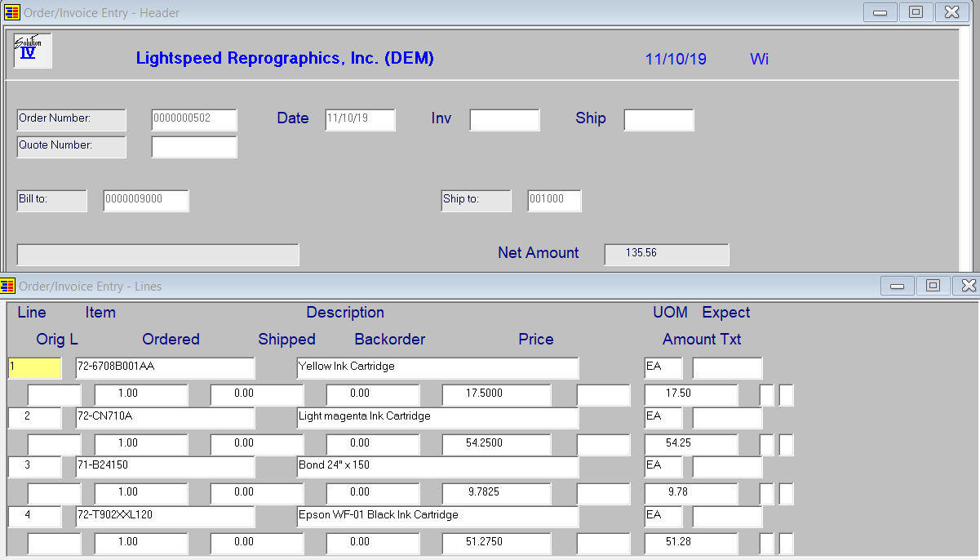This screenshot has width=980, height=560.
Task: Click the Lines window title bar icon
Action: point(8,286)
